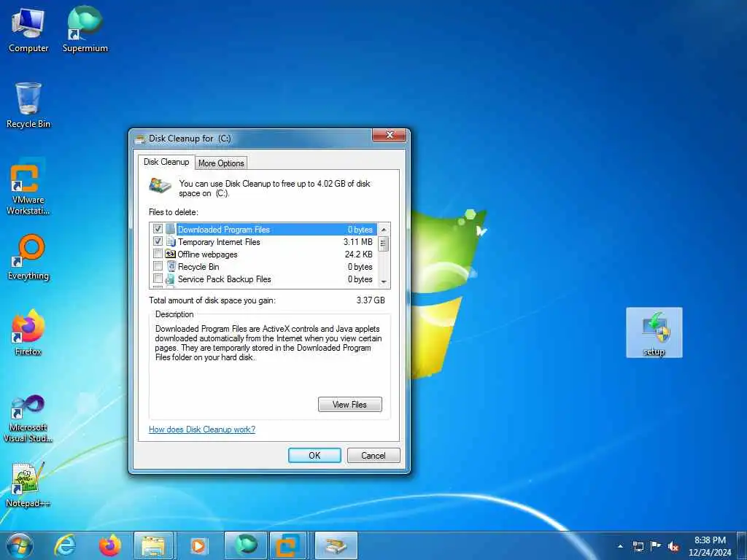Uncheck Downloaded Program Files checkbox
Image resolution: width=747 pixels, height=560 pixels.
pyautogui.click(x=158, y=229)
